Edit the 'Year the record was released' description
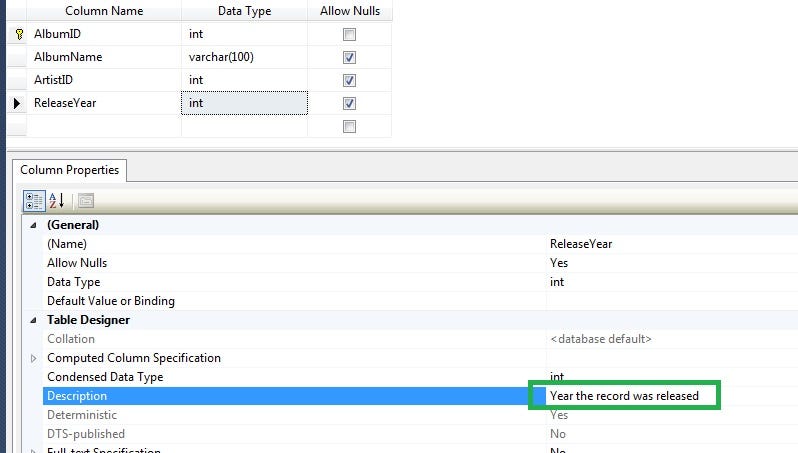The width and height of the screenshot is (798, 453). 624,396
